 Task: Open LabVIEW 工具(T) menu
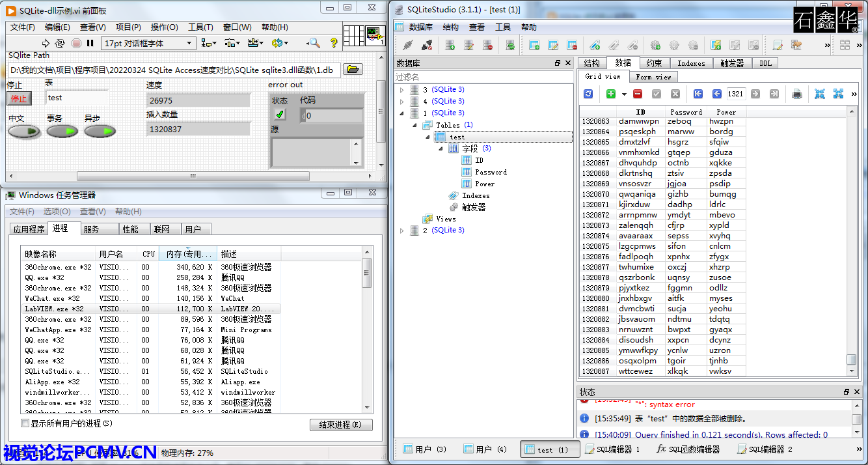click(x=200, y=27)
